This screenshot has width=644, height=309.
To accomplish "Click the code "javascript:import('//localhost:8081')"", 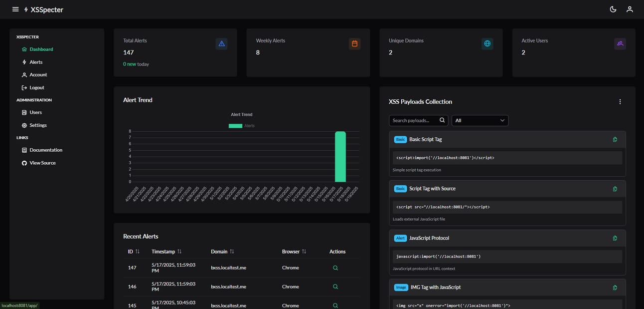I will click(x=439, y=257).
